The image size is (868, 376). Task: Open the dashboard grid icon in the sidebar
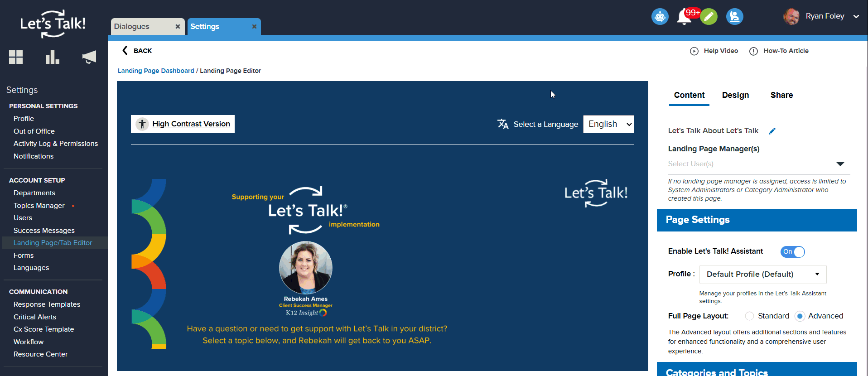click(16, 57)
